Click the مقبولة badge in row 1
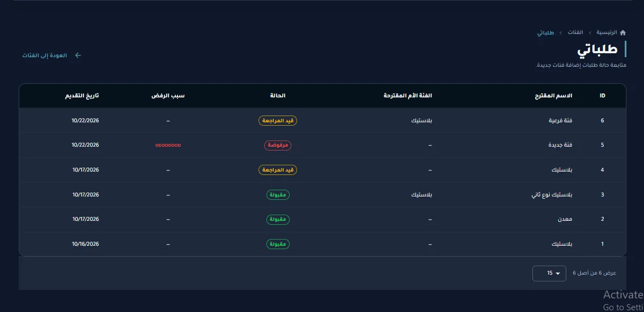The image size is (644, 312). click(278, 245)
